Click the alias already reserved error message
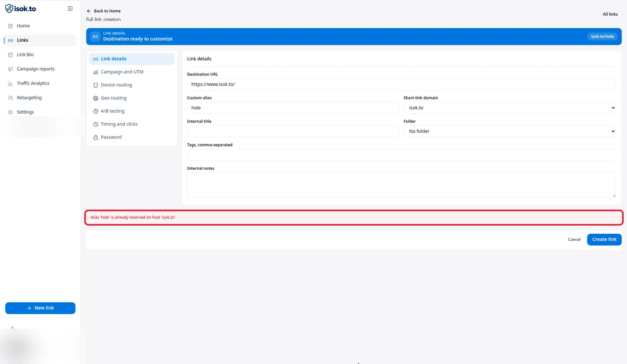627x364 pixels. coord(354,217)
